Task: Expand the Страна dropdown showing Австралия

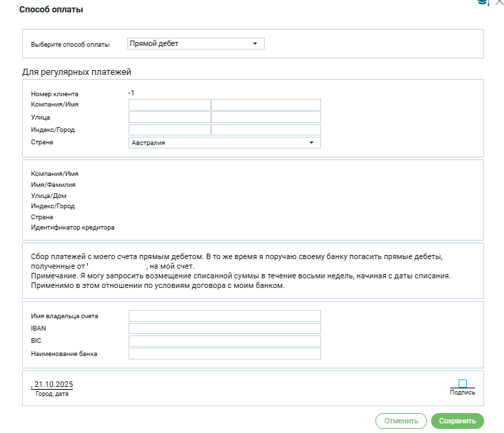Action: click(x=224, y=143)
